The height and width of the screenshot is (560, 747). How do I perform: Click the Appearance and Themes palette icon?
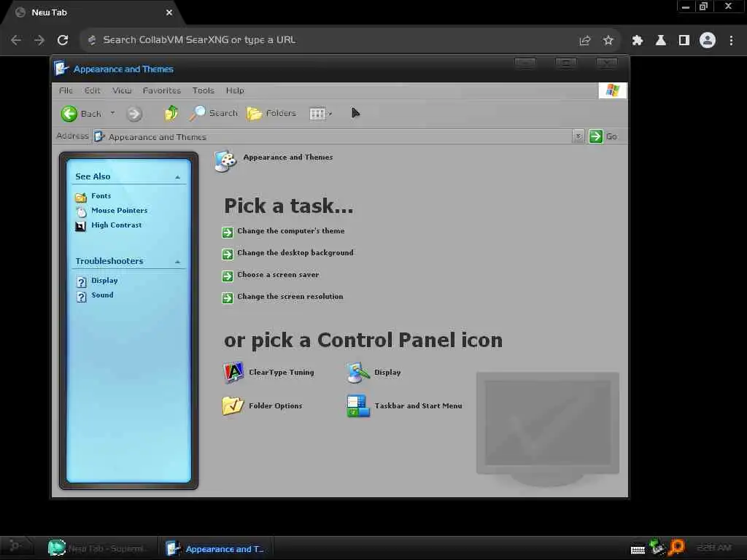tap(225, 161)
